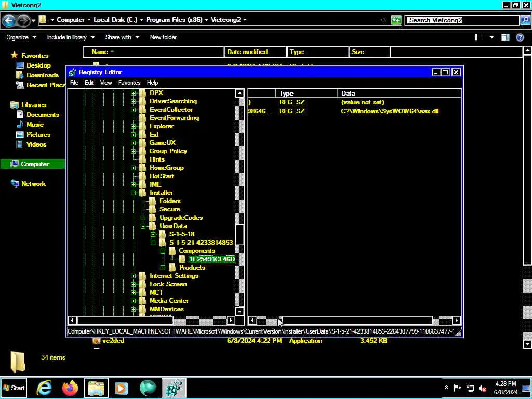
Task: Open Documents library in sidebar
Action: 43,115
